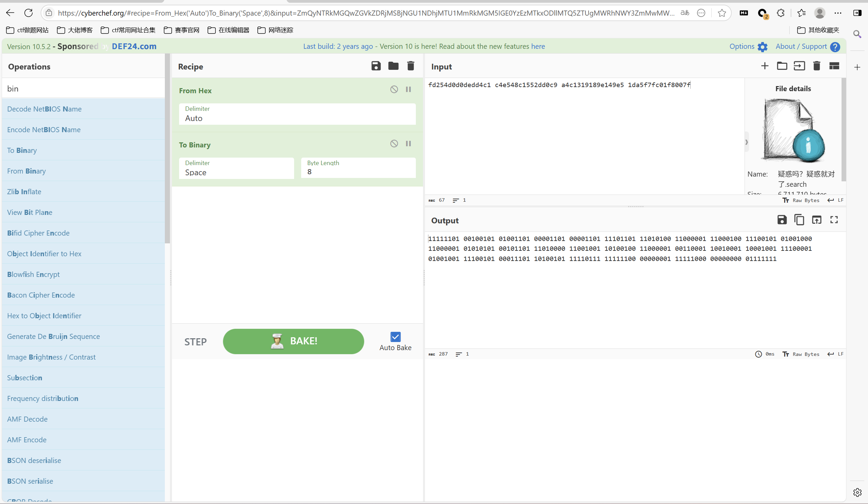Image resolution: width=868 pixels, height=504 pixels.
Task: Click the Load recipe folder icon
Action: [393, 66]
